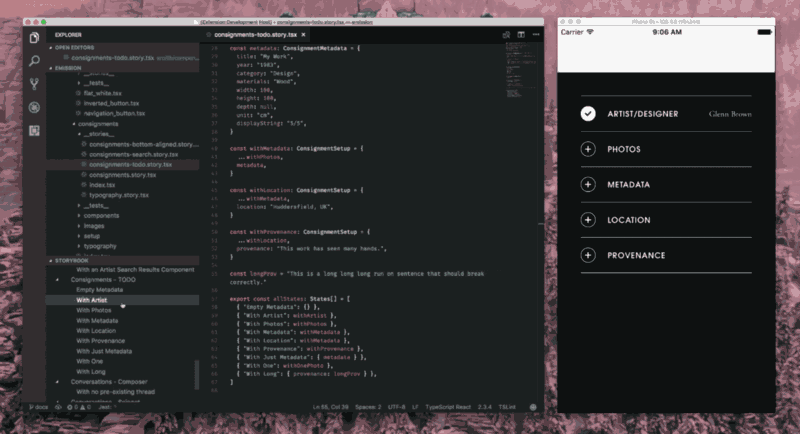Tap the checkmark icon beside ARTIST/DESIGNER

tap(588, 114)
